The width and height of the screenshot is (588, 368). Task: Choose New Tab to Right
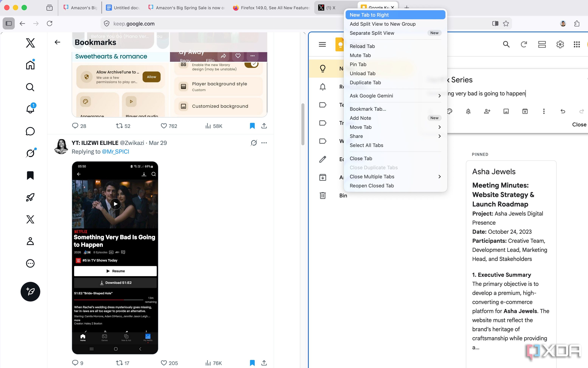point(395,15)
